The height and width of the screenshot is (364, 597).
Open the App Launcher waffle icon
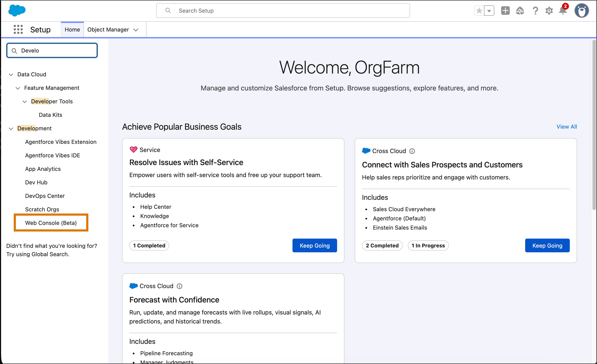click(x=18, y=29)
